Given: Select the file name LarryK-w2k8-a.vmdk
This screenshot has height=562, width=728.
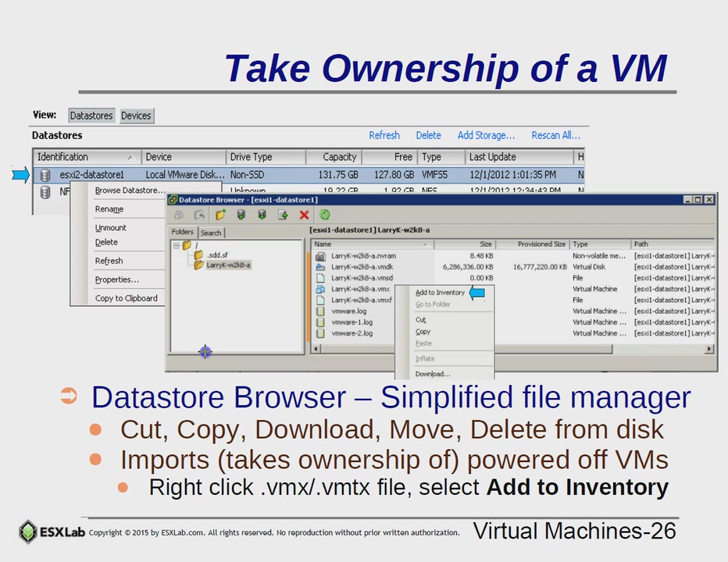Looking at the screenshot, I should click(x=362, y=267).
